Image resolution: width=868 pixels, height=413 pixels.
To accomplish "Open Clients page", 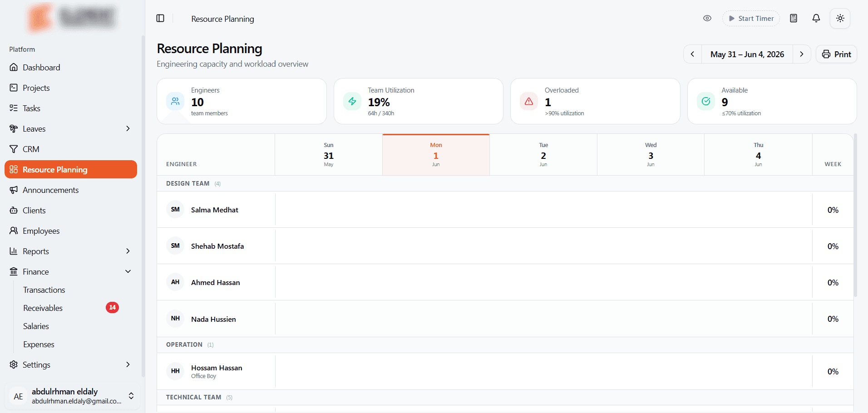I will point(71,211).
